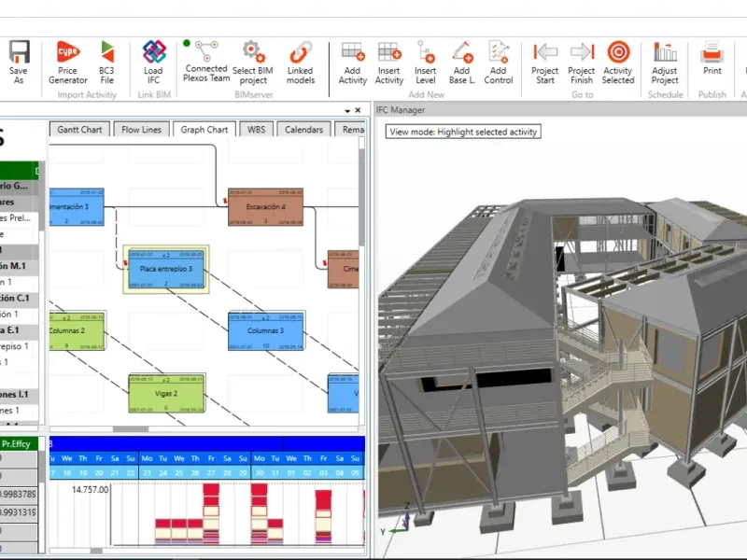Select the Excavación 4 activity node
747x560 pixels.
click(x=266, y=206)
